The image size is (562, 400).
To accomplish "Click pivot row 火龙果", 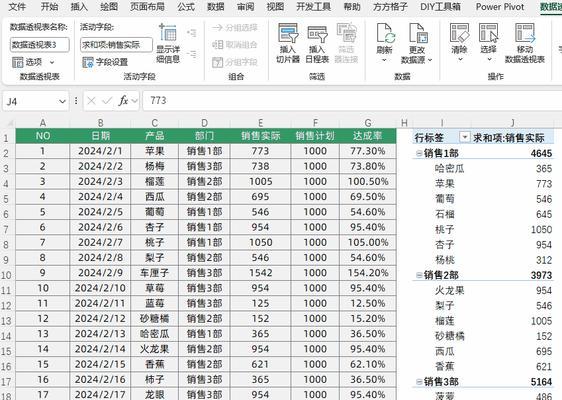I will pos(449,290).
